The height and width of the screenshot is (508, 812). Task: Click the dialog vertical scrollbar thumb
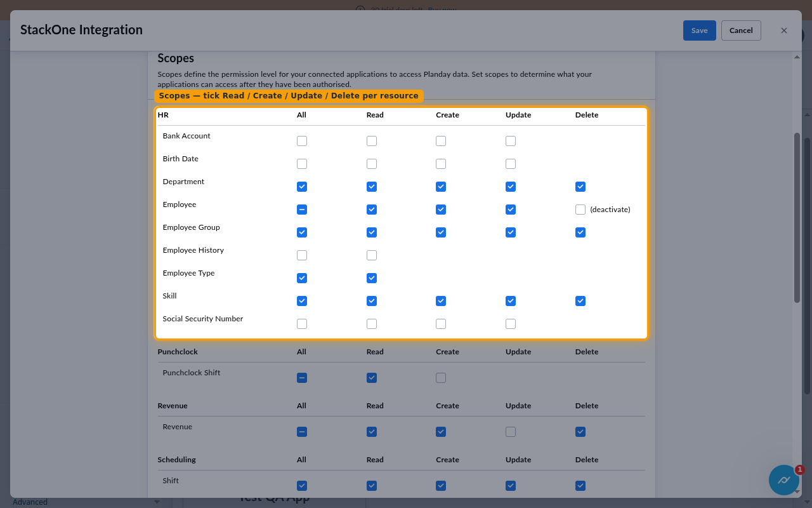click(x=797, y=218)
